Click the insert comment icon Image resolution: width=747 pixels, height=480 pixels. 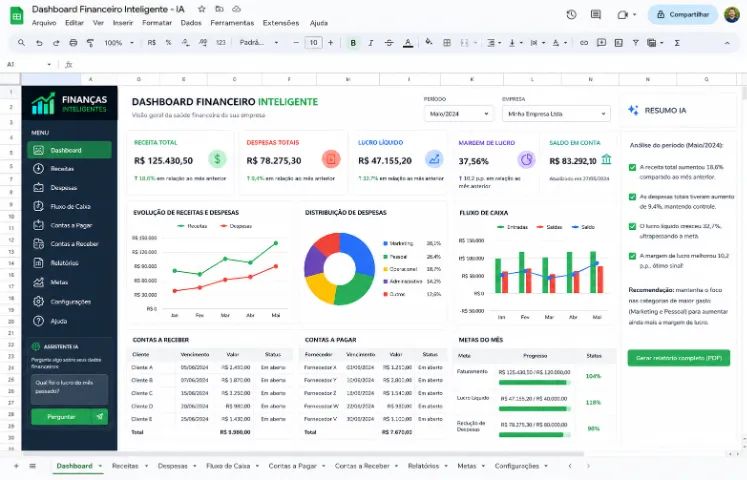click(x=601, y=43)
